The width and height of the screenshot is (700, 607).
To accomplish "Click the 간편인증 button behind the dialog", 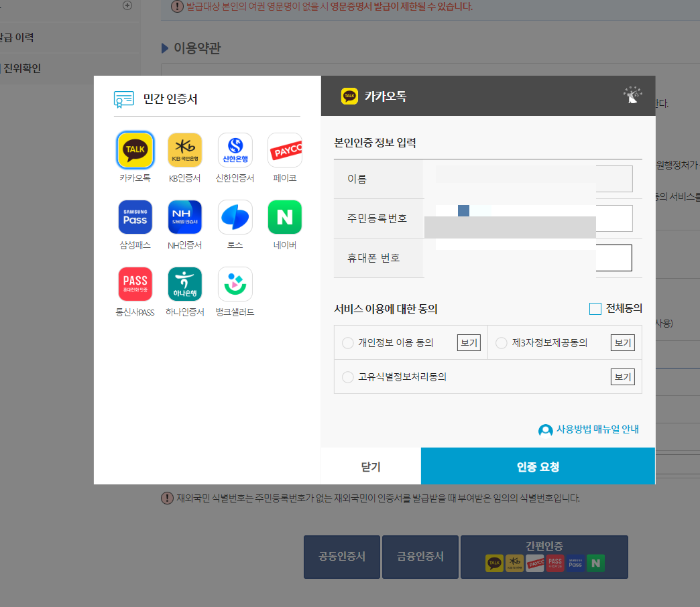I will [544, 557].
